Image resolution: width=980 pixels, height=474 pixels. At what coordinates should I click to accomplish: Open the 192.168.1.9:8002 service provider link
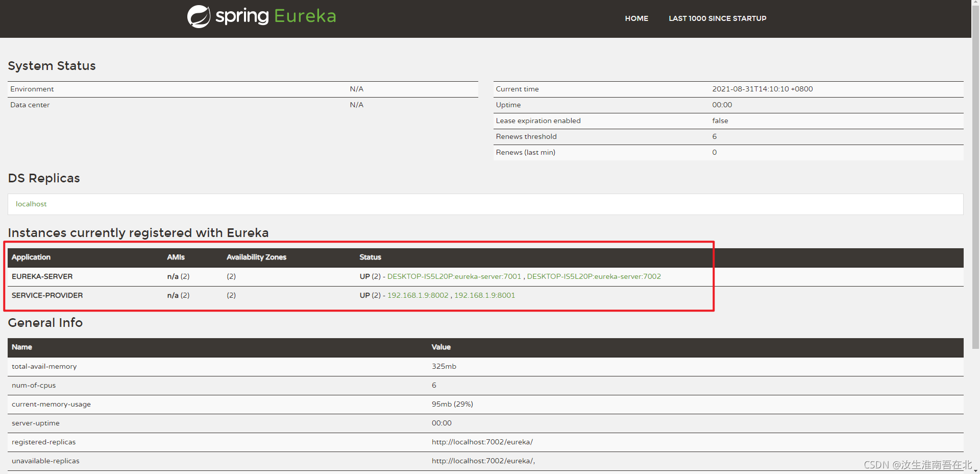click(418, 295)
